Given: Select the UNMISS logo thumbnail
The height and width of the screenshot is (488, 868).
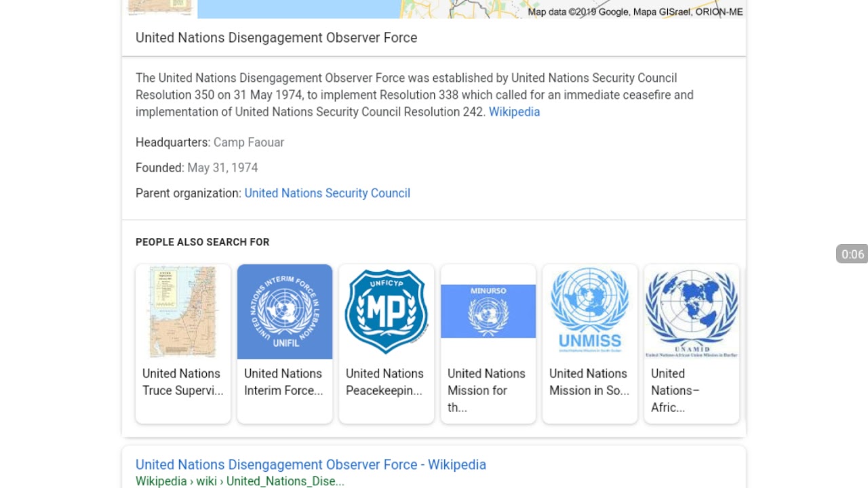Looking at the screenshot, I should pyautogui.click(x=590, y=312).
